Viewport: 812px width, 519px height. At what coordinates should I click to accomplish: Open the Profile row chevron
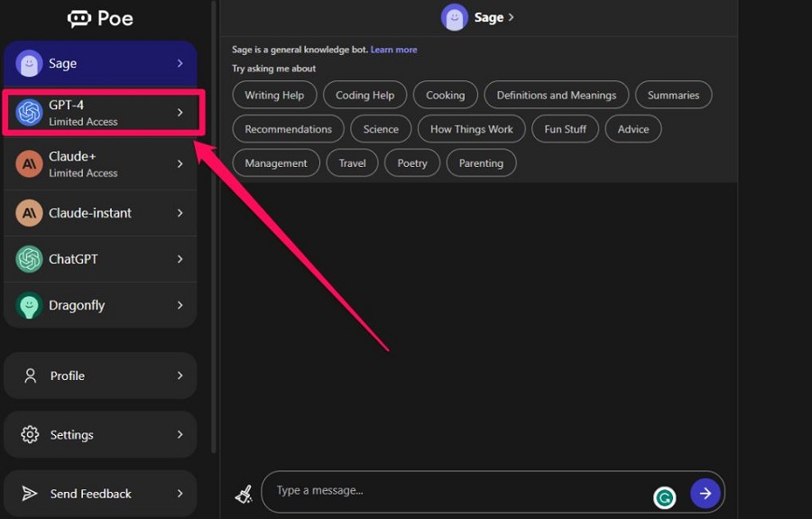click(x=180, y=375)
